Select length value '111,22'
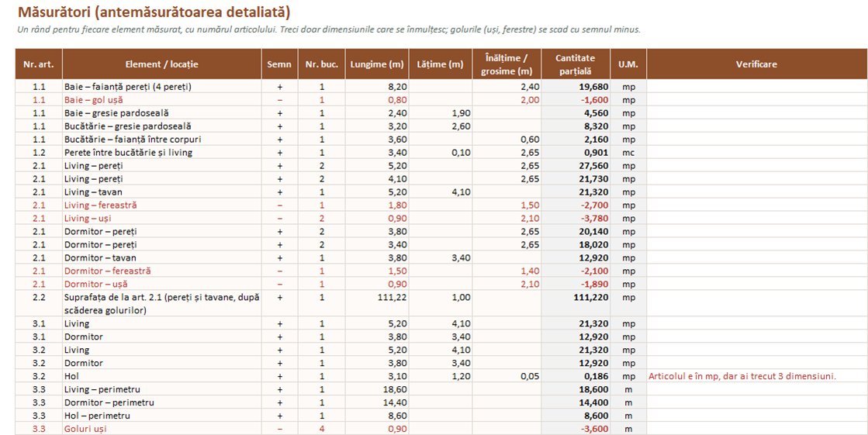868x435 pixels. click(x=377, y=304)
